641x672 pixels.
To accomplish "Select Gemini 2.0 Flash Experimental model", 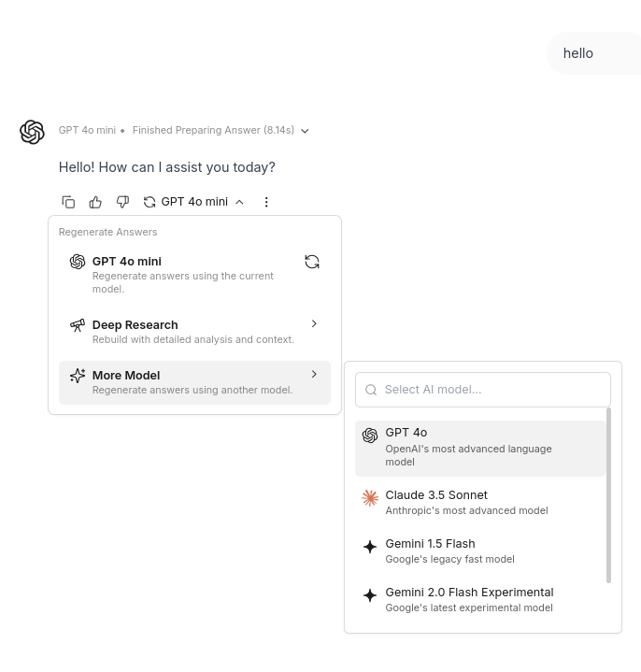I will click(467, 599).
